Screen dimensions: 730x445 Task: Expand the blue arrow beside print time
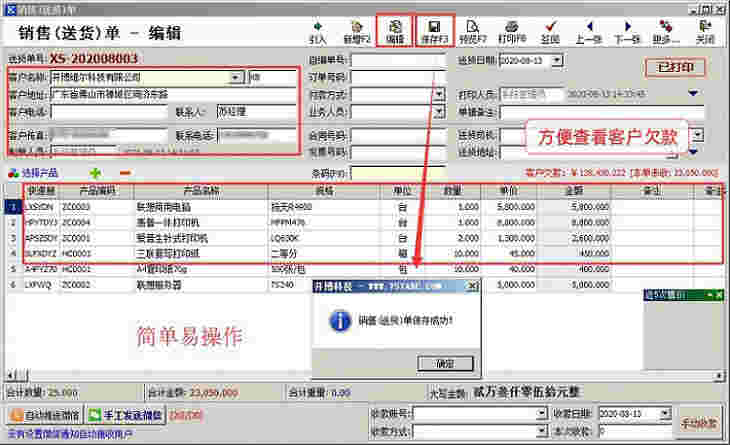[693, 94]
